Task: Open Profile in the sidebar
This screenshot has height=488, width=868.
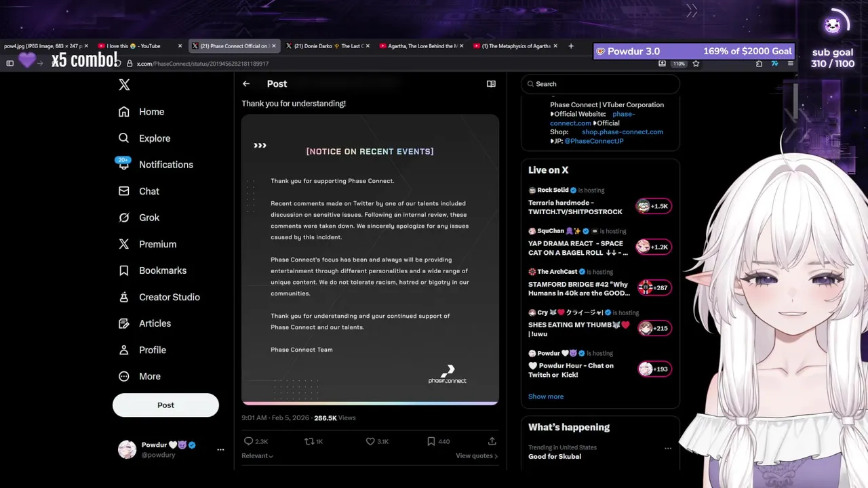Action: (x=142, y=350)
